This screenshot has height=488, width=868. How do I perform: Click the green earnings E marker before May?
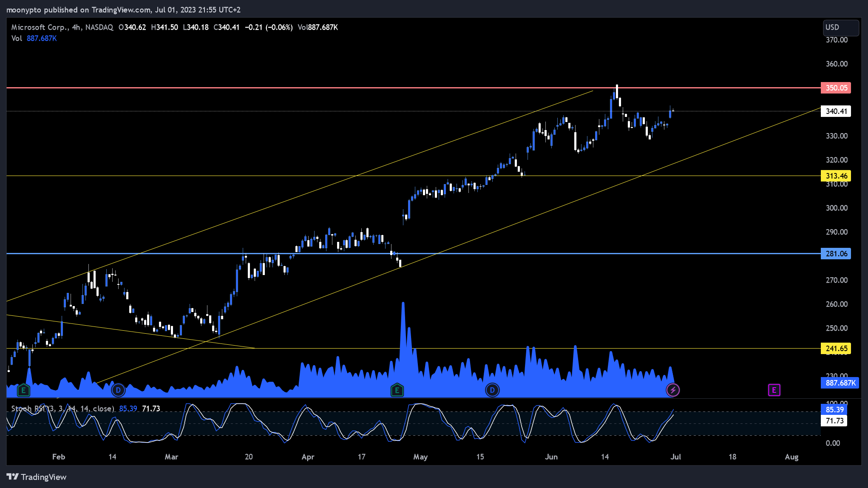coord(397,390)
